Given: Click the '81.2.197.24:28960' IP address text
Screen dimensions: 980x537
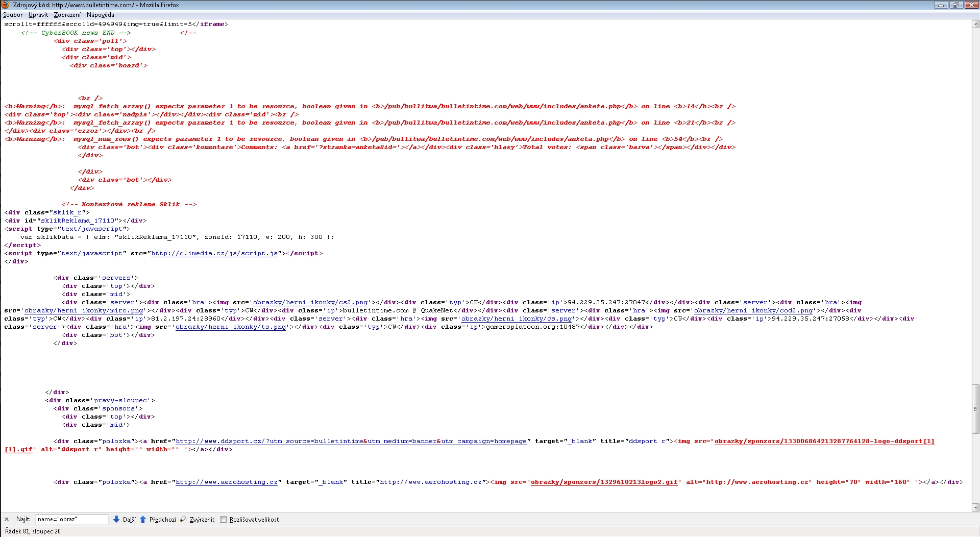Looking at the screenshot, I should pyautogui.click(x=186, y=319).
